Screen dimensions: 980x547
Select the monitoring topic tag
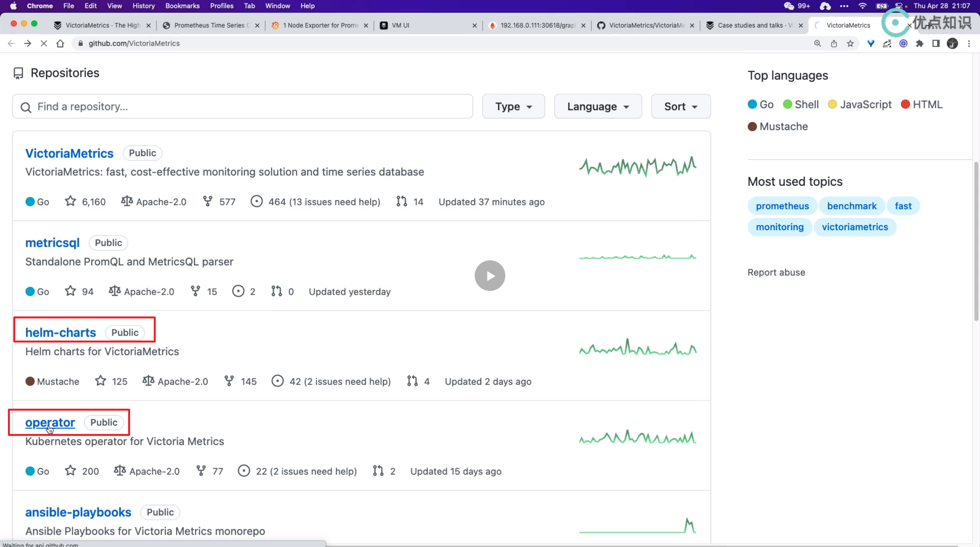779,227
